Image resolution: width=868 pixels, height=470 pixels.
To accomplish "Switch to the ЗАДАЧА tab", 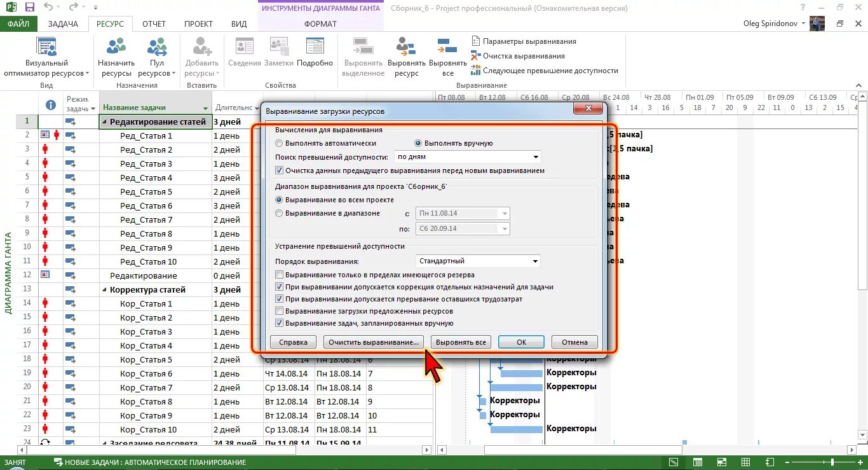I will [x=63, y=24].
